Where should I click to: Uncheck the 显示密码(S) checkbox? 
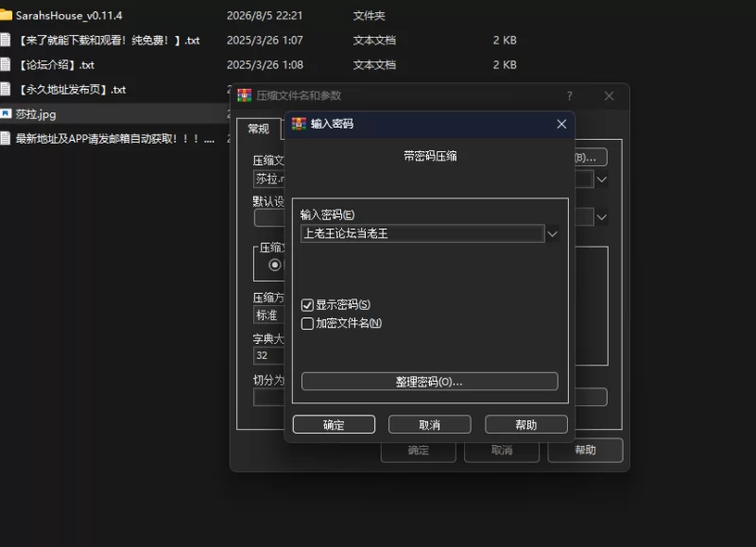coord(307,305)
